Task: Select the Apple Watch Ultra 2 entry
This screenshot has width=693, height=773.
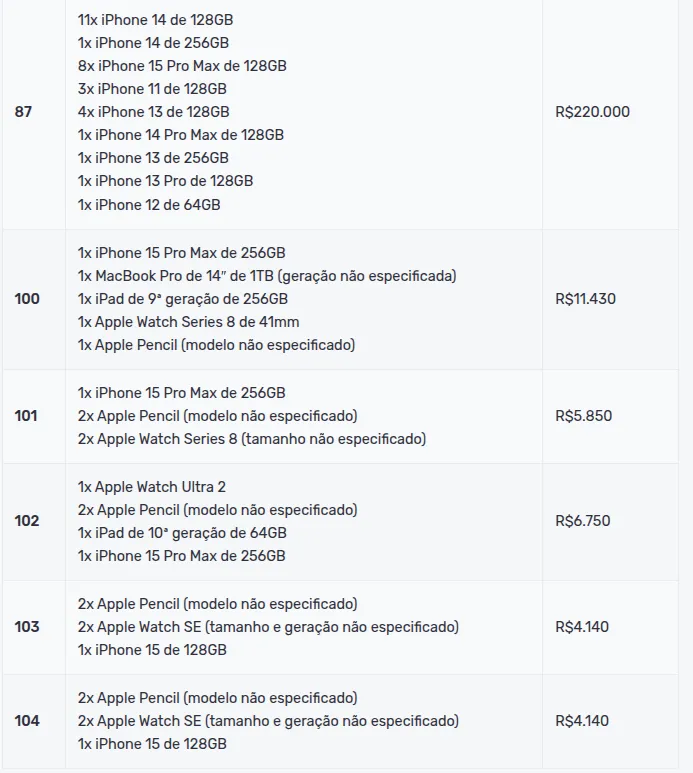Action: pyautogui.click(x=152, y=487)
